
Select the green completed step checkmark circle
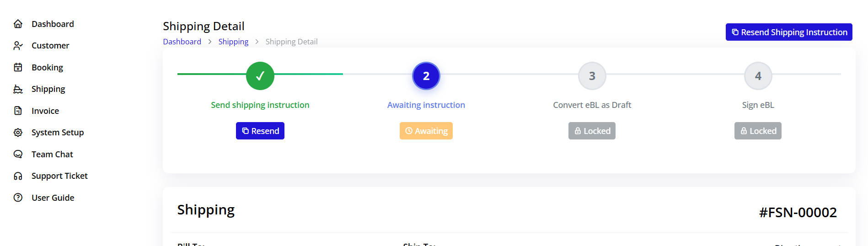click(260, 76)
